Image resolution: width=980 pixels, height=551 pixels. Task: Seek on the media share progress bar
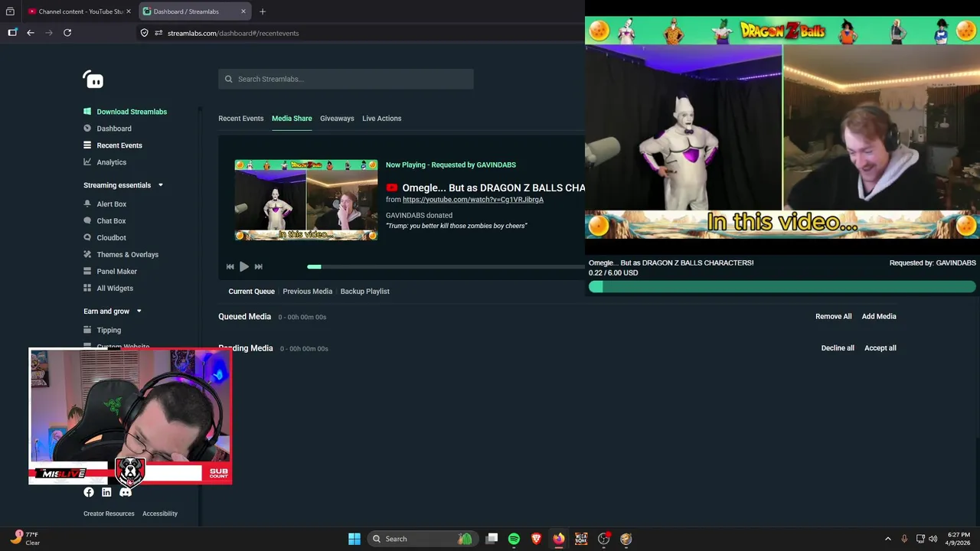pyautogui.click(x=446, y=266)
